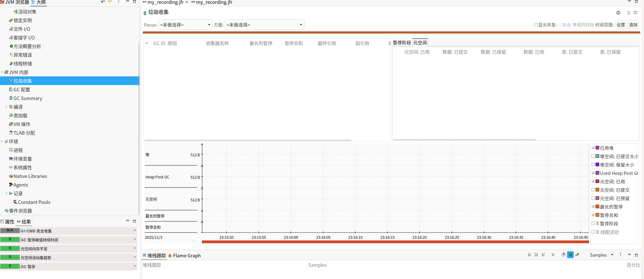Click the gear-play configuration icon in Flame Graph toolbar
The width and height of the screenshot is (644, 279).
[x=577, y=255]
